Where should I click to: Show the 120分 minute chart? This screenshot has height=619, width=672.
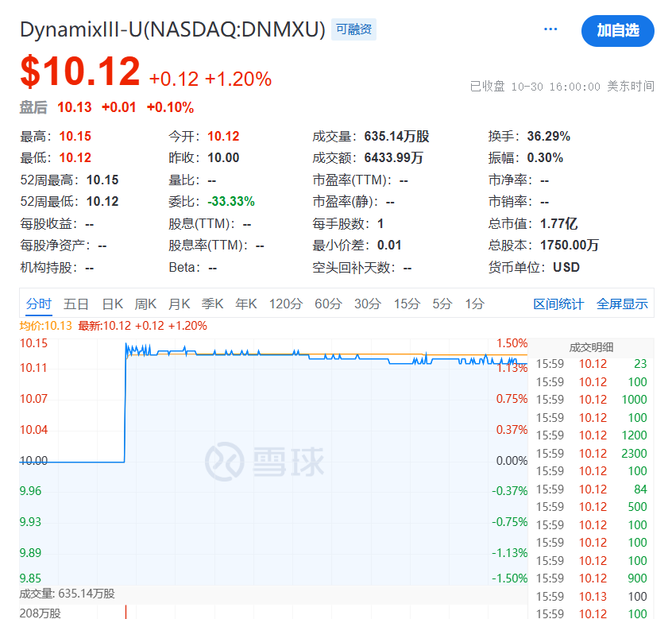coord(286,304)
